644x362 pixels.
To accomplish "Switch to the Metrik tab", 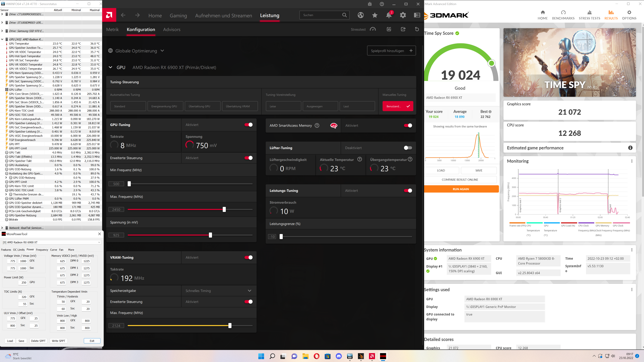I will point(112,29).
